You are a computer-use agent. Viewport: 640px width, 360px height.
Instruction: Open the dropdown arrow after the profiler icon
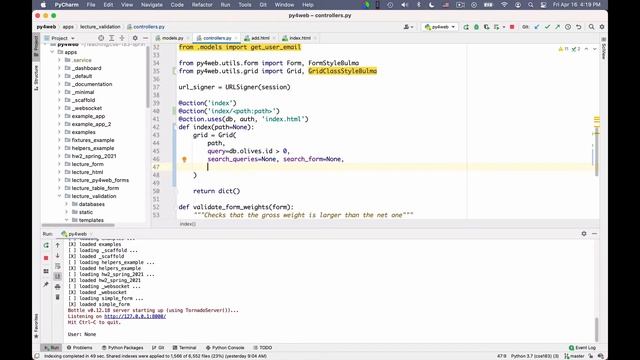[504, 27]
